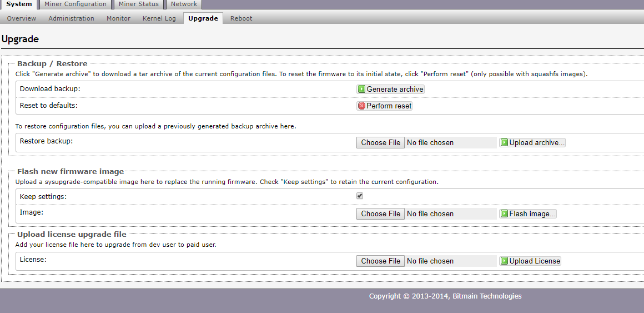Click the Backup / Restore section title
Screen dimensions: 644x313
pos(52,64)
